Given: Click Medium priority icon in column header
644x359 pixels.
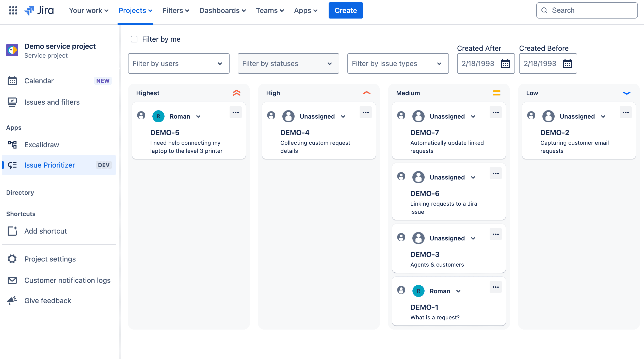Looking at the screenshot, I should 497,93.
